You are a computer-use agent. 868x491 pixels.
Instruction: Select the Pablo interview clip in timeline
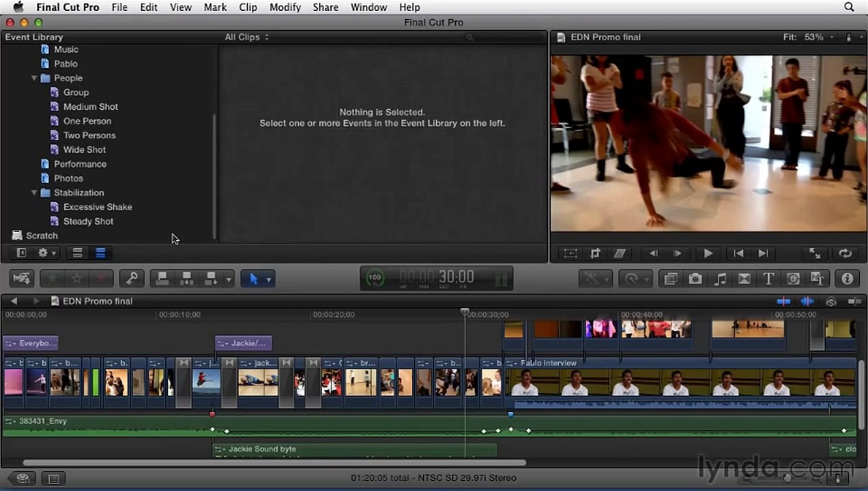681,382
